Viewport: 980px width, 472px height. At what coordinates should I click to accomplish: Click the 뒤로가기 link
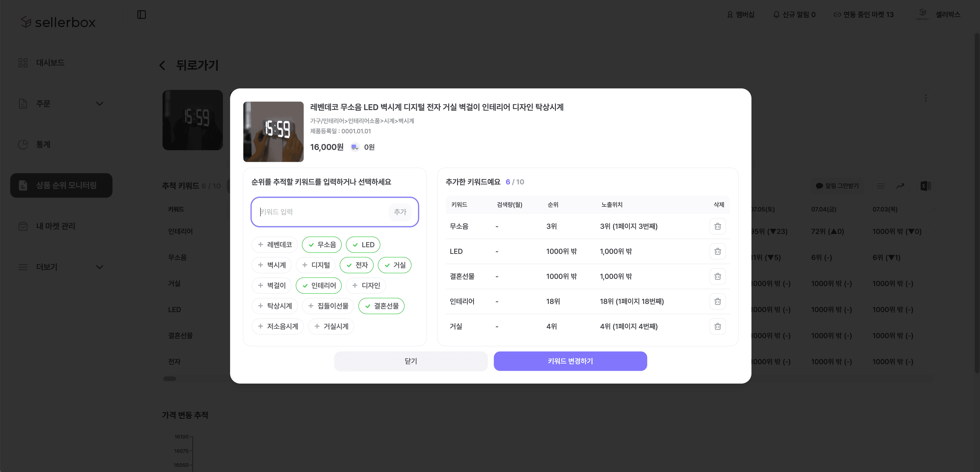coord(197,65)
